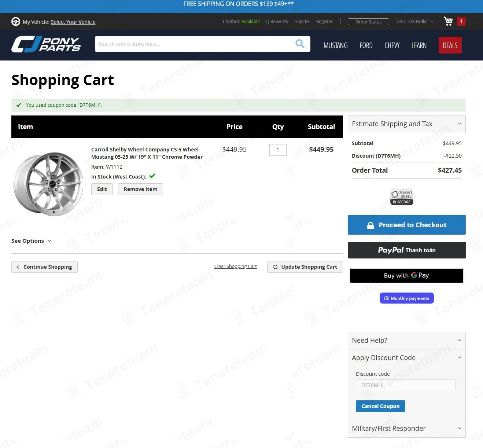Click the free shipping promo banner

(x=239, y=4)
